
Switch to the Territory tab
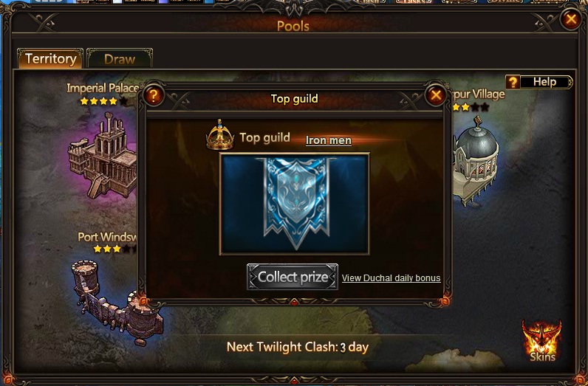tap(50, 58)
